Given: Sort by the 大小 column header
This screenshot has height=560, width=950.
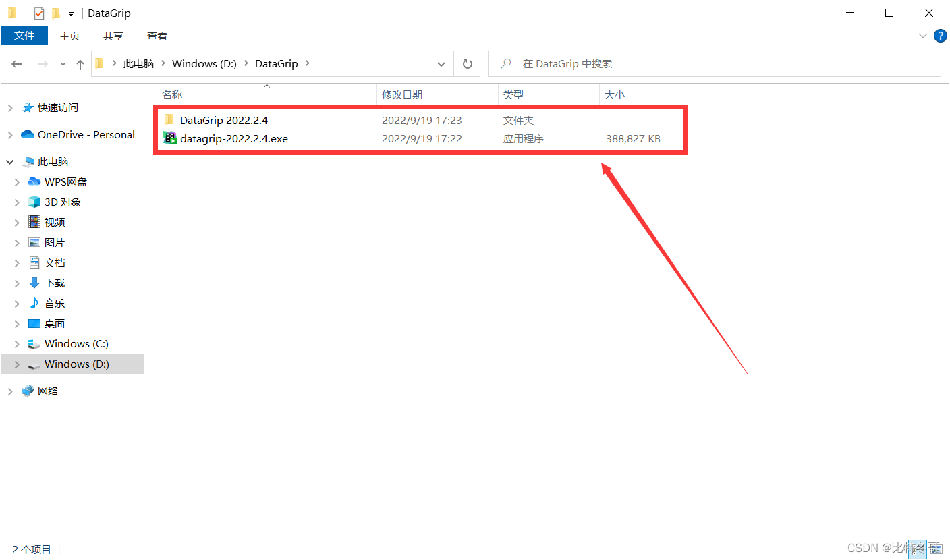Looking at the screenshot, I should (x=615, y=95).
